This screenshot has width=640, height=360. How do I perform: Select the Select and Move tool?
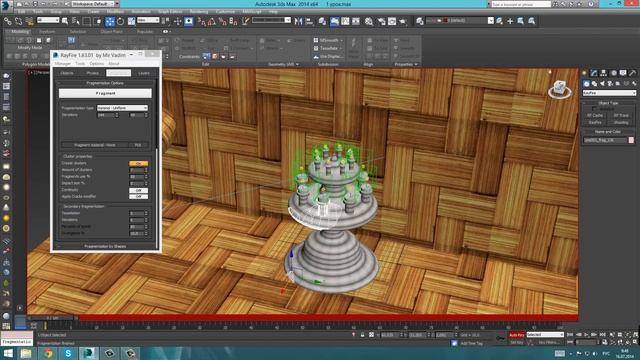[110, 21]
